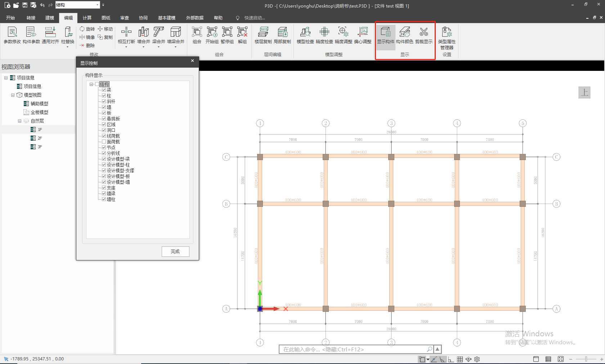Open the 结构 combo box in title bar
Viewport: 605px width, 364px height.
(x=97, y=5)
